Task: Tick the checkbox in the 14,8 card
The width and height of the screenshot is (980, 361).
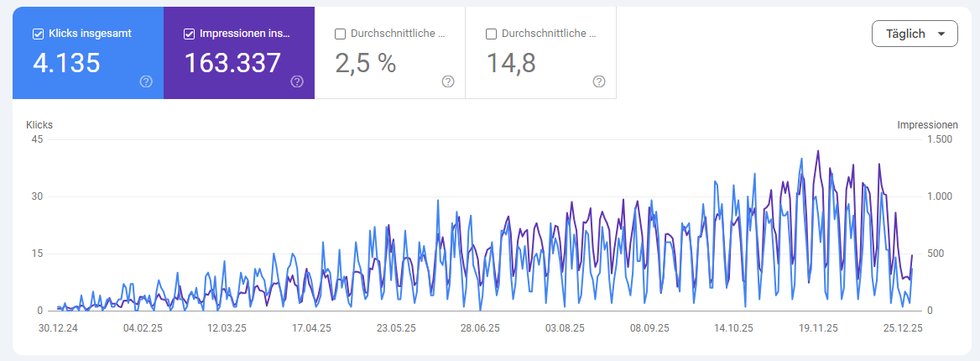Action: [491, 34]
